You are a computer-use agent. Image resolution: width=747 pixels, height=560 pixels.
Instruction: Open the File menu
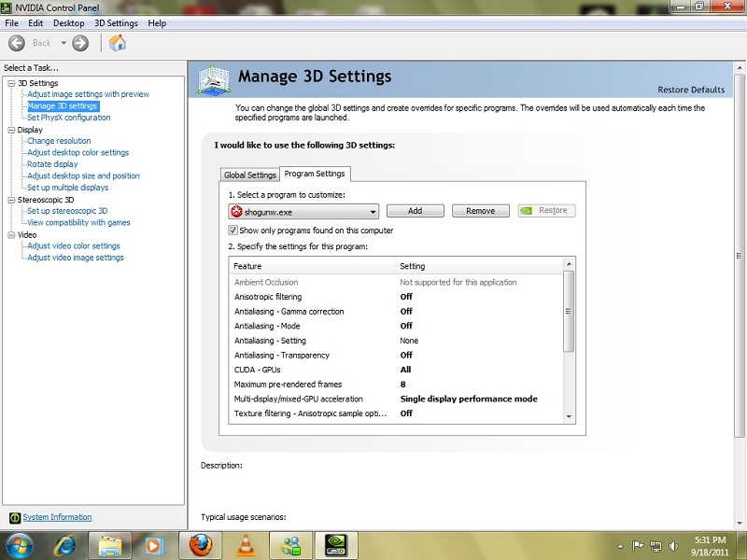[x=11, y=23]
